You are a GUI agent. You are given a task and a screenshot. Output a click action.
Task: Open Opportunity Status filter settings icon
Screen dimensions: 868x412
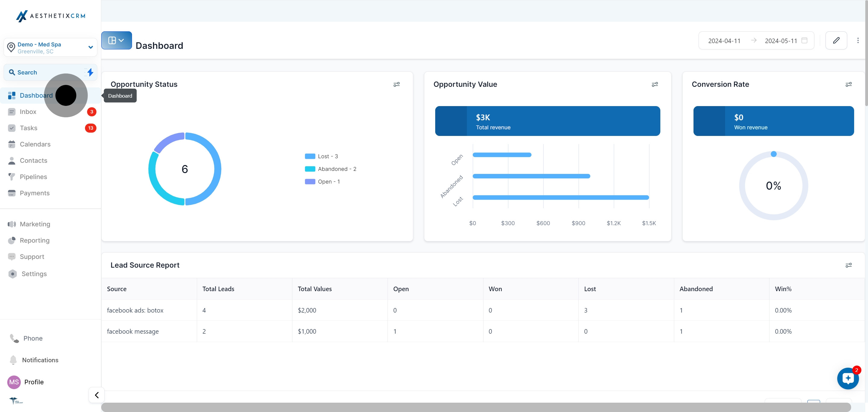tap(397, 84)
